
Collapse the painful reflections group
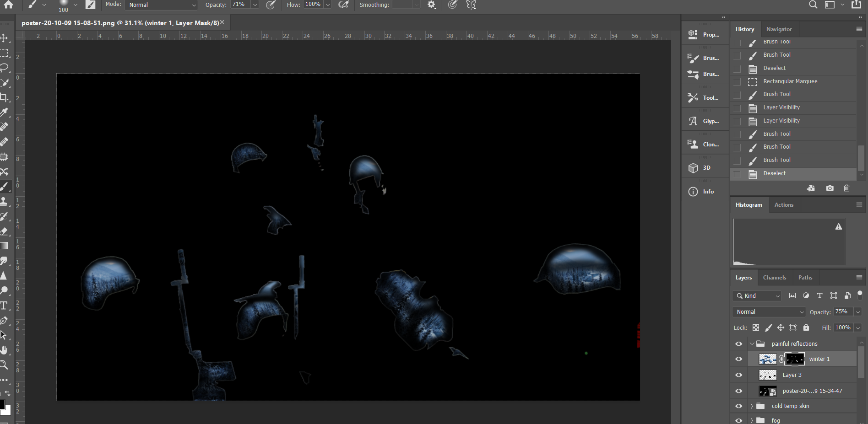click(x=752, y=344)
